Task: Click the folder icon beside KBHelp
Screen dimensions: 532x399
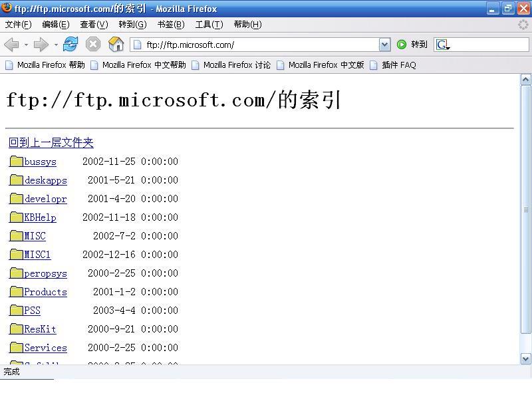Action: (x=16, y=217)
